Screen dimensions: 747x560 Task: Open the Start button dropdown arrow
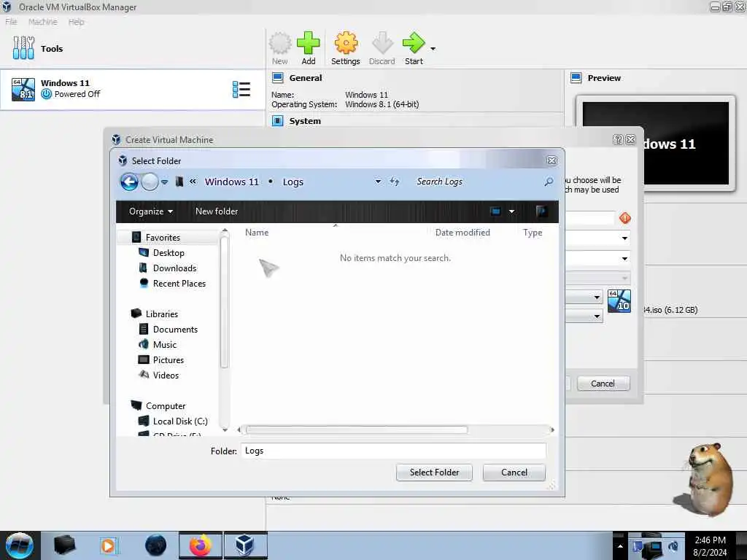(x=433, y=49)
